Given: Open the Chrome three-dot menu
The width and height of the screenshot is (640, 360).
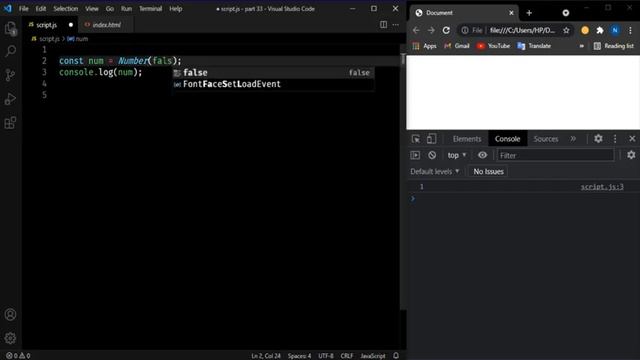Looking at the screenshot, I should pyautogui.click(x=630, y=30).
